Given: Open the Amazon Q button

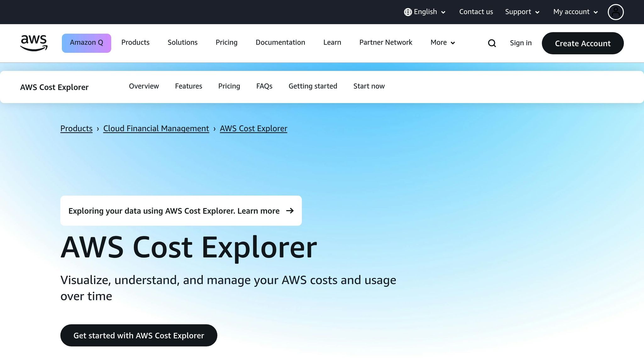Looking at the screenshot, I should coord(86,43).
